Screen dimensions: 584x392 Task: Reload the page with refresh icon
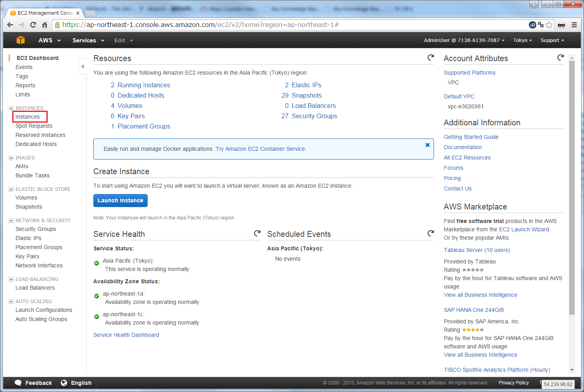point(33,25)
